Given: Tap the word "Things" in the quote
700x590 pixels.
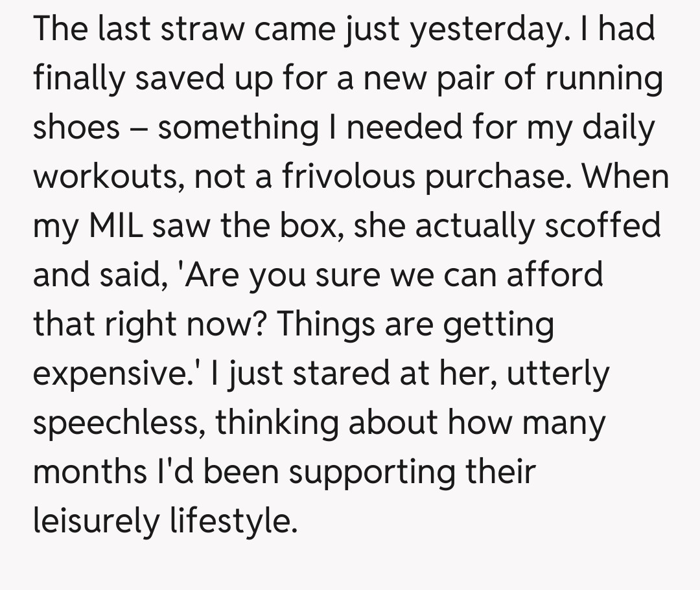Looking at the screenshot, I should [323, 323].
